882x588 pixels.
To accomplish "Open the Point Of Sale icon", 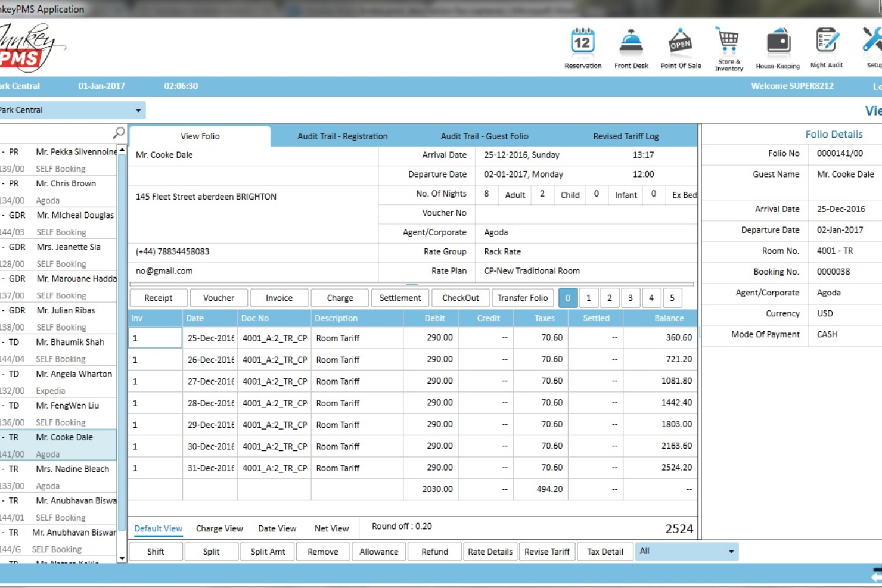I will point(681,48).
